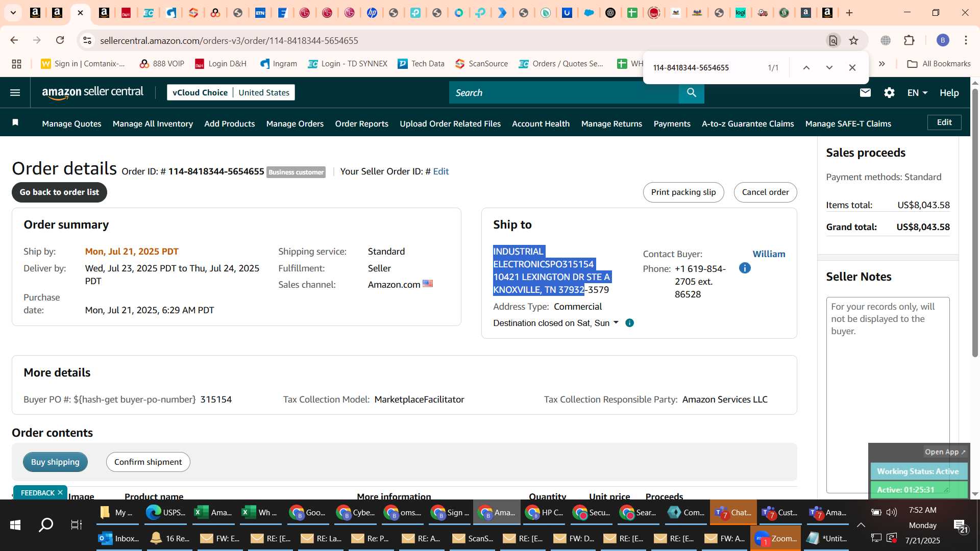Open the tab search dropdown arrow

click(13, 13)
